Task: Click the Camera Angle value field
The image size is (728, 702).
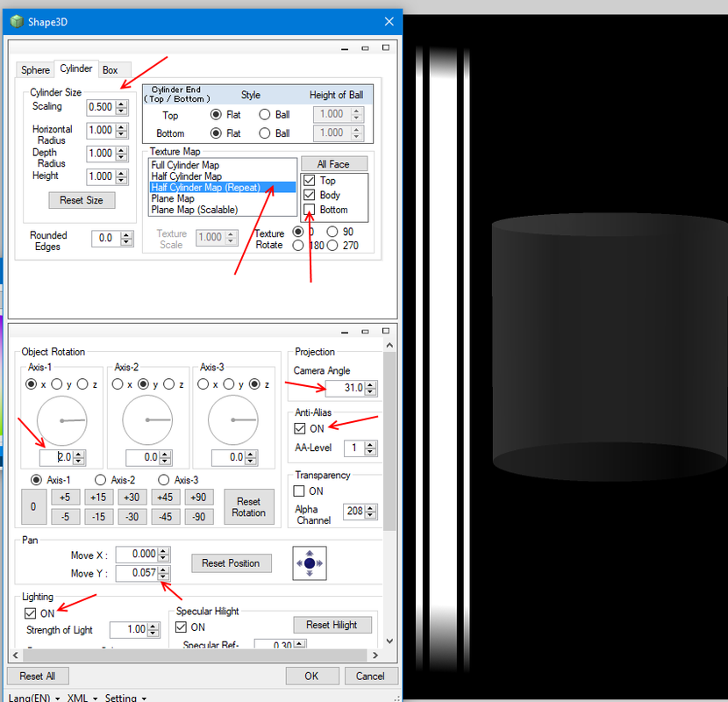Action: pyautogui.click(x=345, y=388)
